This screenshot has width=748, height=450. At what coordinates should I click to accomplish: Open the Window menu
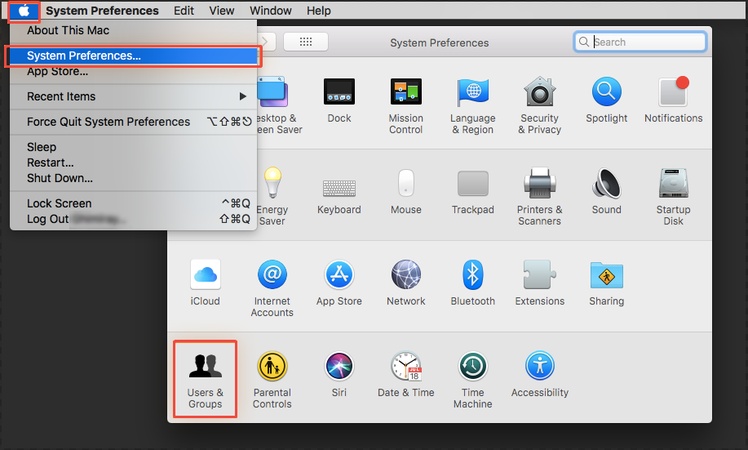tap(270, 10)
